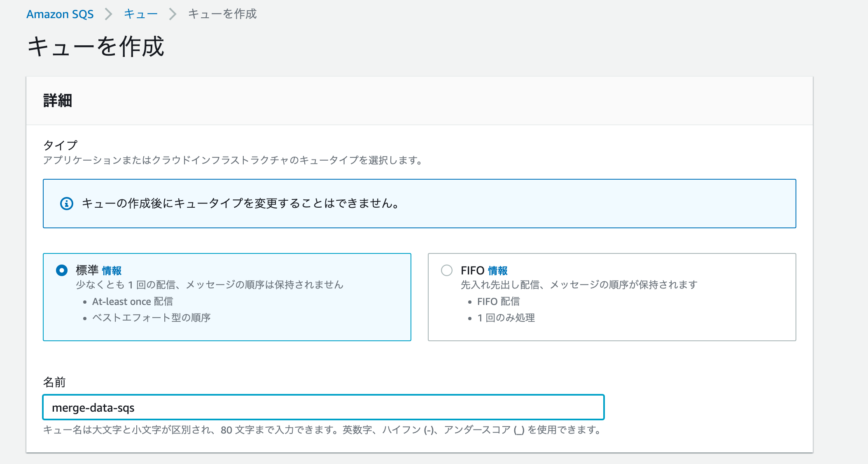Screen dimensions: 868x464
Task: Click the info icon in the alert
Action: click(x=67, y=204)
